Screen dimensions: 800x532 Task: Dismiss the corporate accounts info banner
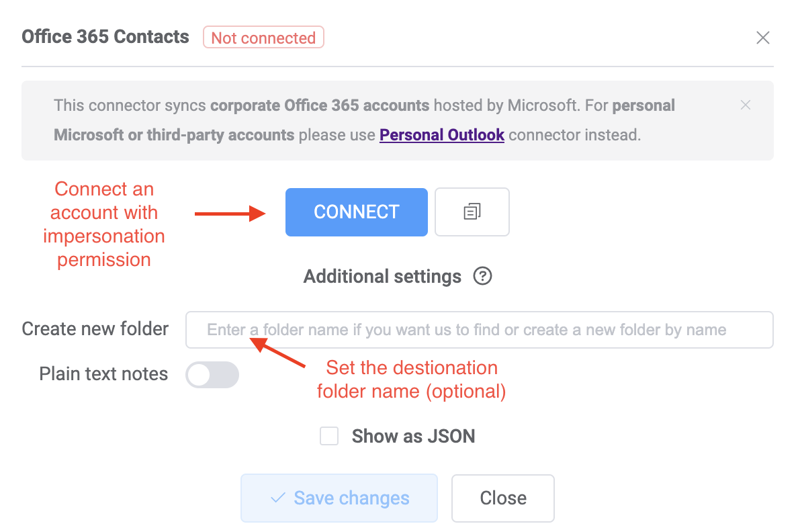click(x=746, y=105)
